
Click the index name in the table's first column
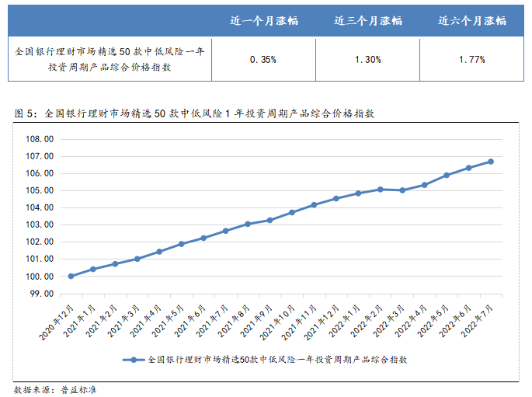pyautogui.click(x=110, y=59)
